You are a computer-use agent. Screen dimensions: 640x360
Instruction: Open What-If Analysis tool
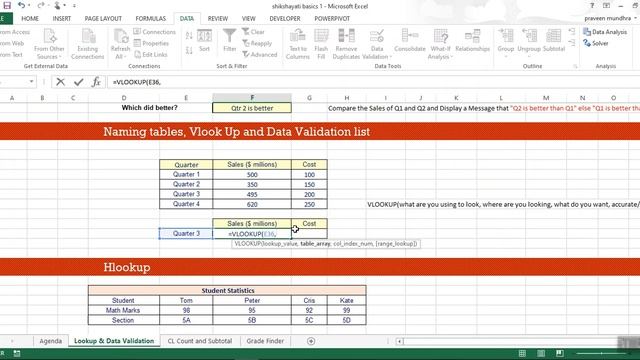coord(440,44)
